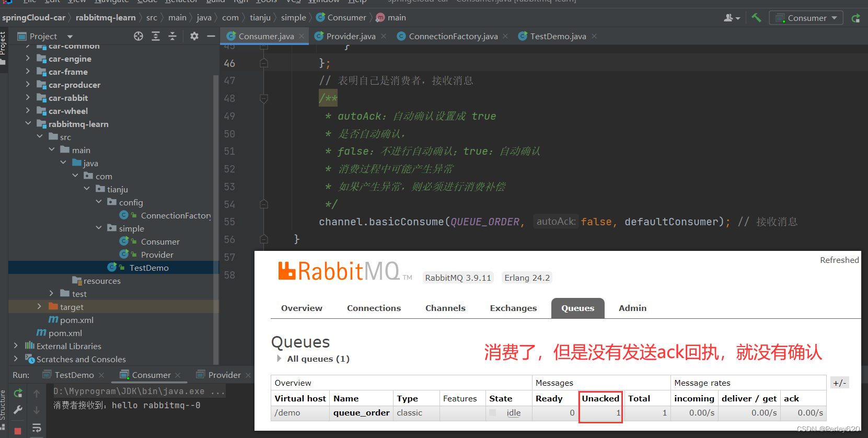The image size is (868, 438).
Task: Click springCloud-car breadcrumb
Action: [x=33, y=18]
